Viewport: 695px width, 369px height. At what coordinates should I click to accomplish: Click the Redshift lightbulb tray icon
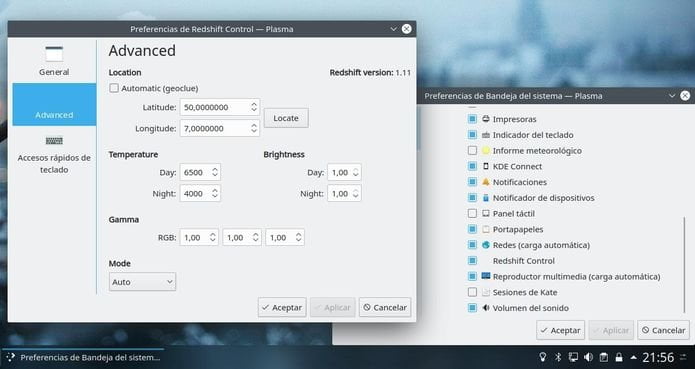click(542, 357)
